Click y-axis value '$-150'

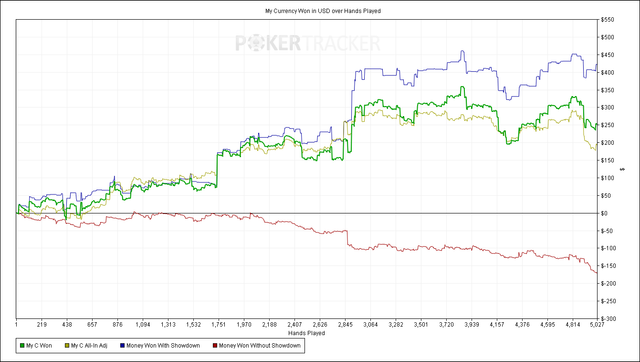point(608,266)
